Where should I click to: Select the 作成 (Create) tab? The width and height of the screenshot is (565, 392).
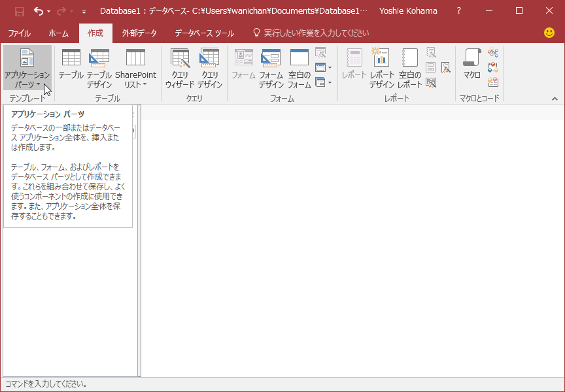pos(95,33)
